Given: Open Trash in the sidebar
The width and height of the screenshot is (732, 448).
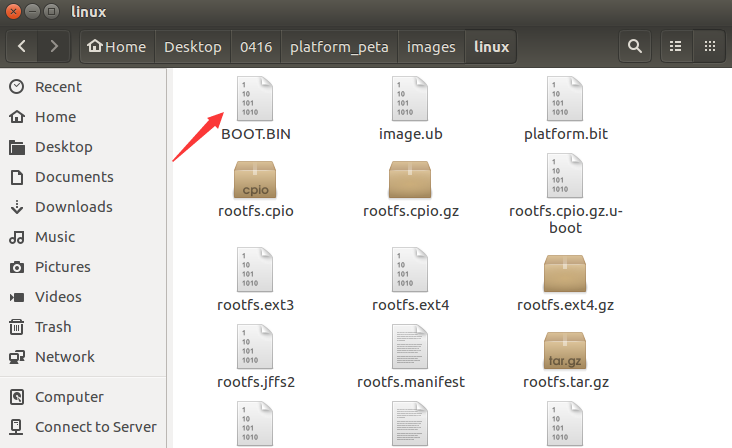Looking at the screenshot, I should click(83, 327).
